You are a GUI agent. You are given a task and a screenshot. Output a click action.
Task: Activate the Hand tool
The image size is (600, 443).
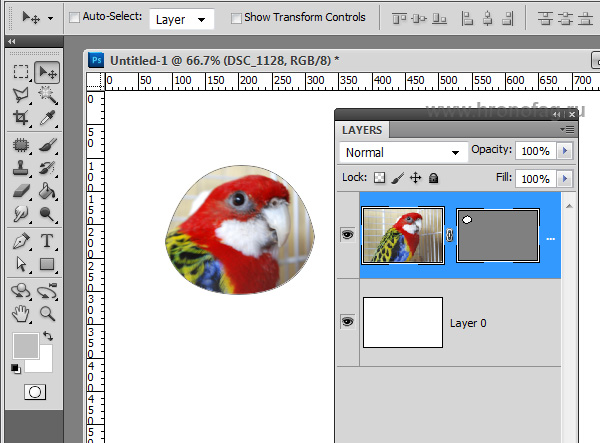coord(20,313)
